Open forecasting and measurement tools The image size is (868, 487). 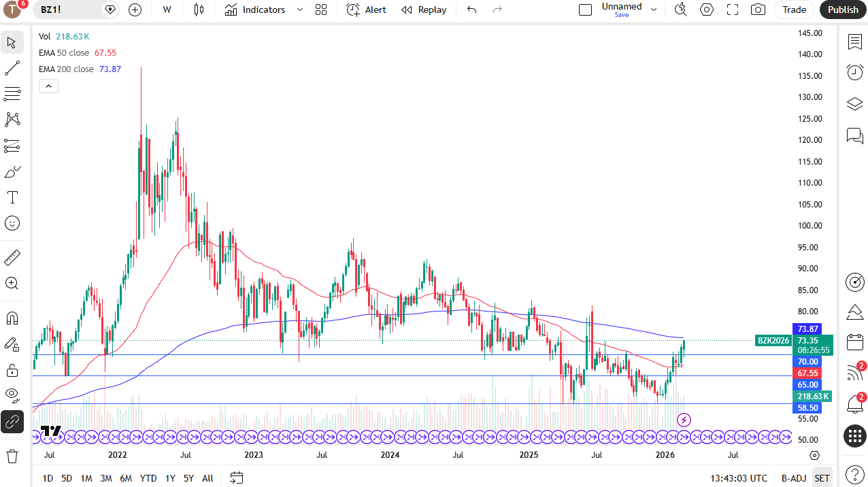(12, 146)
